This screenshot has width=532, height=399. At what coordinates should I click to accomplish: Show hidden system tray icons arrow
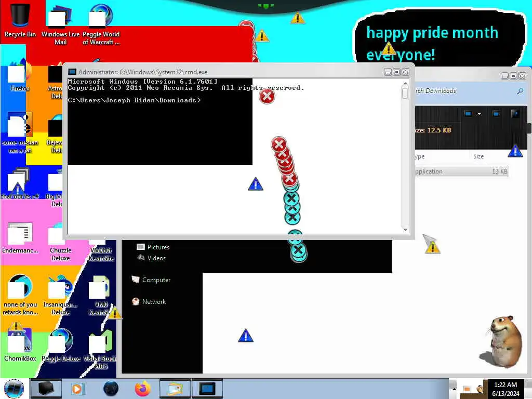pos(454,389)
